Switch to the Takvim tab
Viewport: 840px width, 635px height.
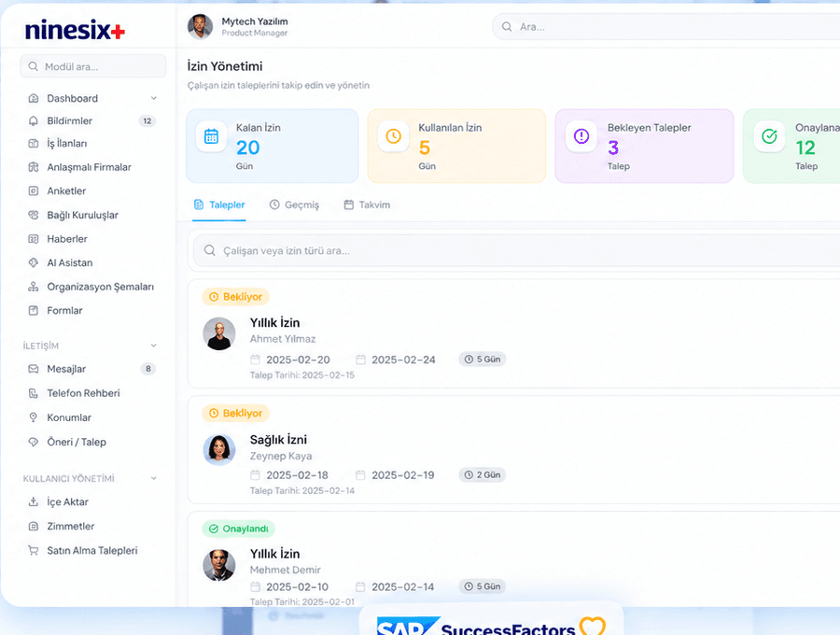click(367, 205)
